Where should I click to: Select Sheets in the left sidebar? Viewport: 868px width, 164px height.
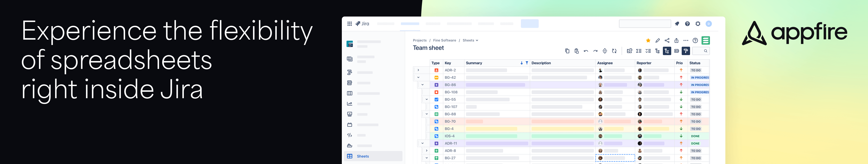[373, 156]
